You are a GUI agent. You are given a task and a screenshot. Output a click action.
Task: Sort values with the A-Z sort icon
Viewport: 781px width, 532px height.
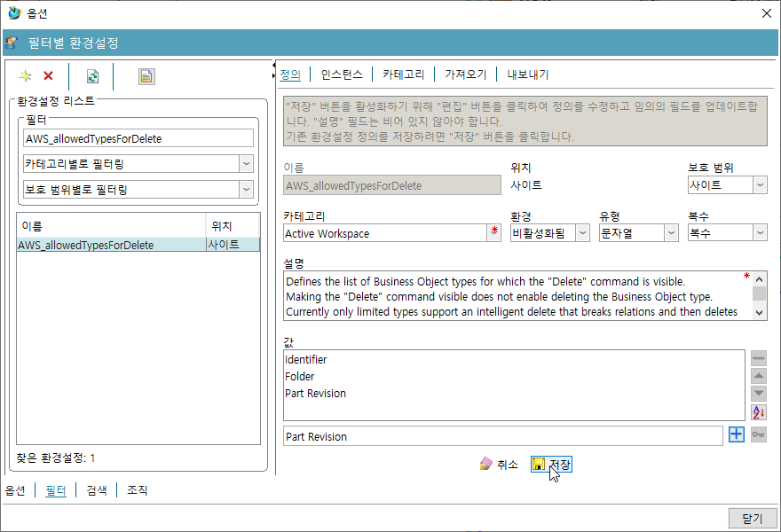758,412
